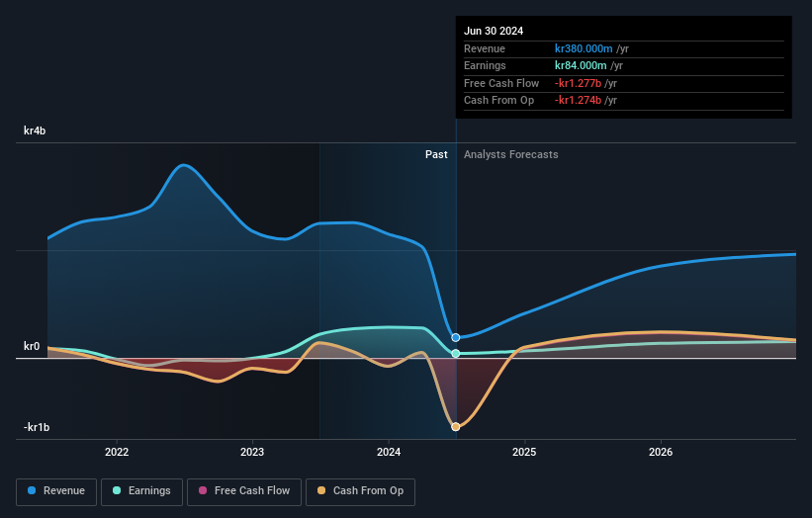Toggle the Cash From Op legend button
Screen dimensions: 812x518
coord(360,491)
